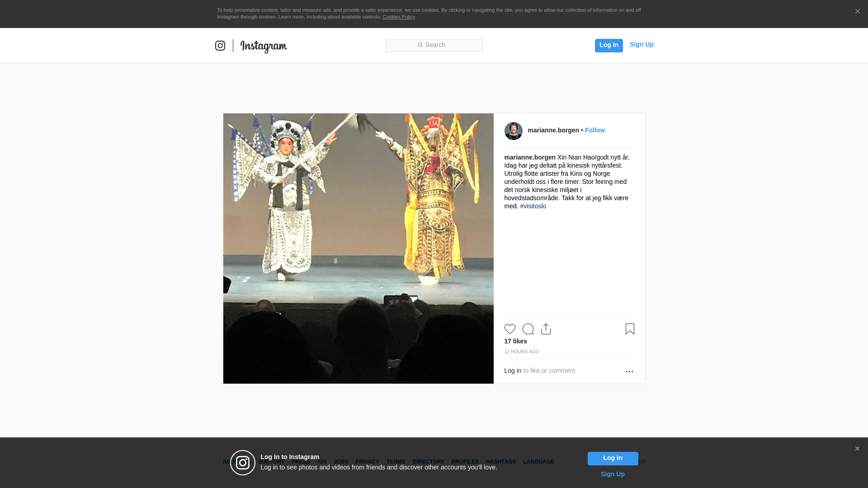Click the comment speech bubble icon
868x488 pixels.
click(x=528, y=329)
